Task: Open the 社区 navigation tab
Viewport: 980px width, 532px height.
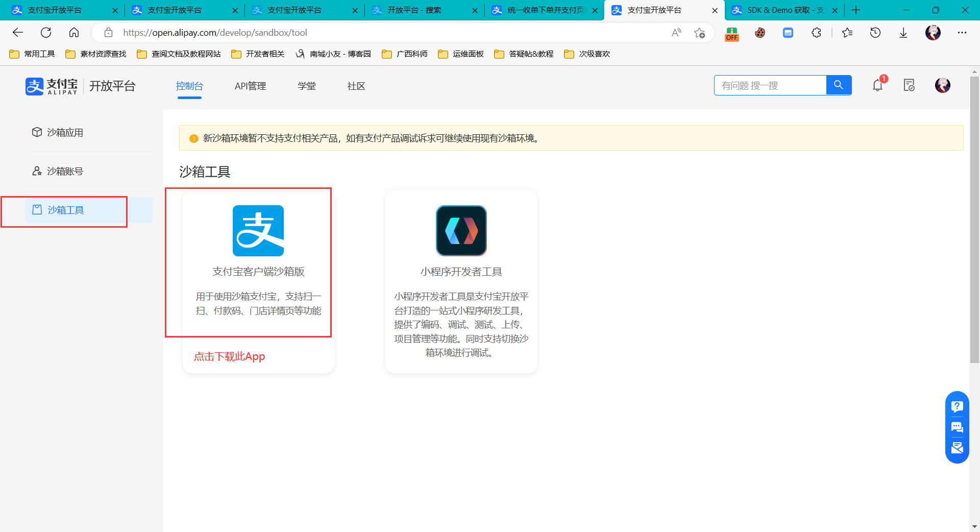Action: (356, 86)
